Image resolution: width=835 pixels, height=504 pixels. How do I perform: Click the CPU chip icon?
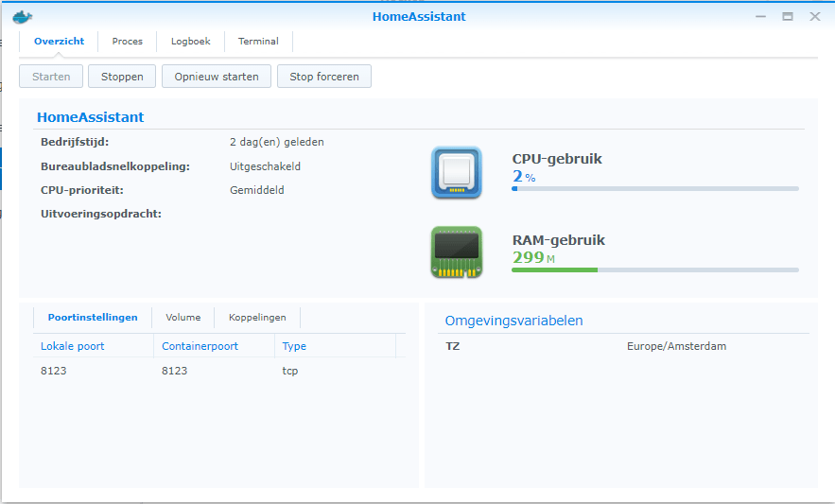(x=457, y=173)
